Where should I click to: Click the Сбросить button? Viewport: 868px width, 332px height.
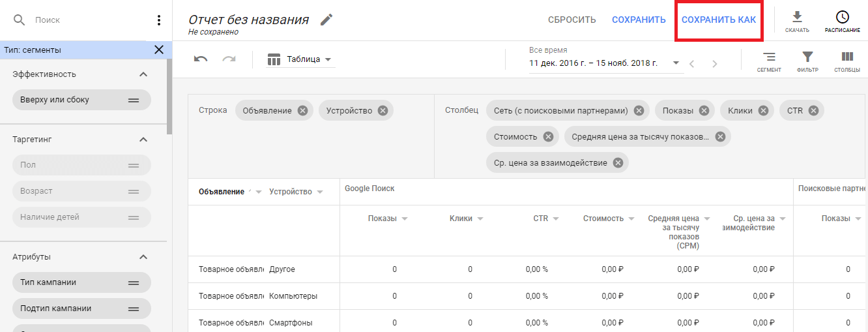[x=571, y=20]
